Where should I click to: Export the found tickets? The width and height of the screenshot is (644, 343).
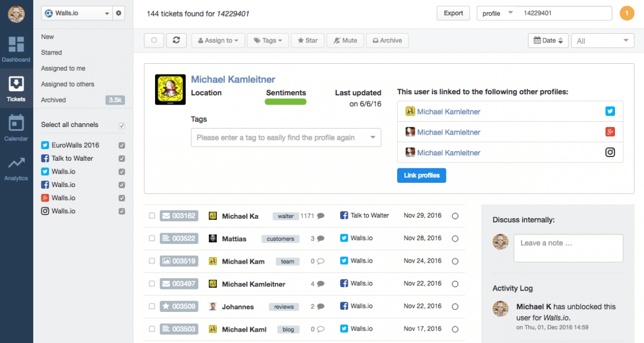(453, 13)
